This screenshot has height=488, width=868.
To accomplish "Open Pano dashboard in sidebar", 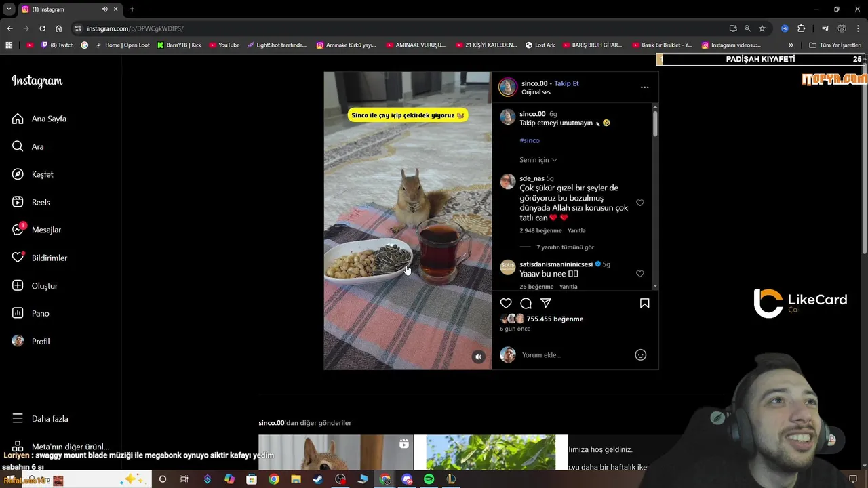I will pos(31,313).
